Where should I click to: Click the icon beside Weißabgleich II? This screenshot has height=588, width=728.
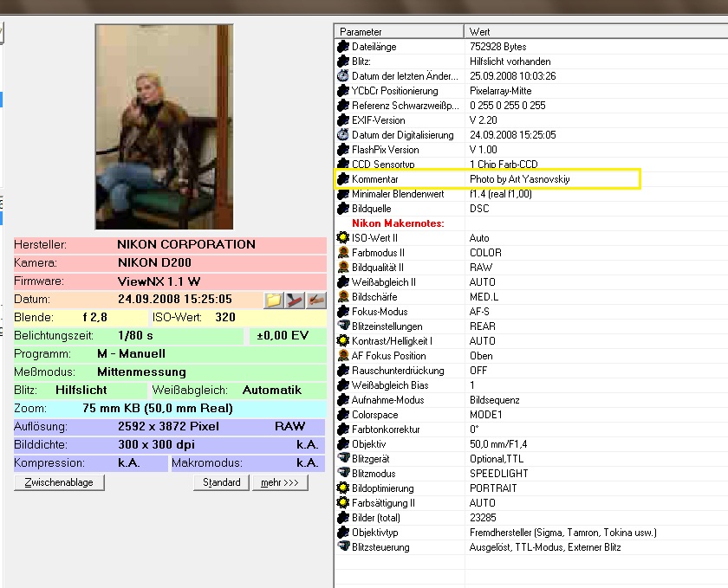[343, 282]
